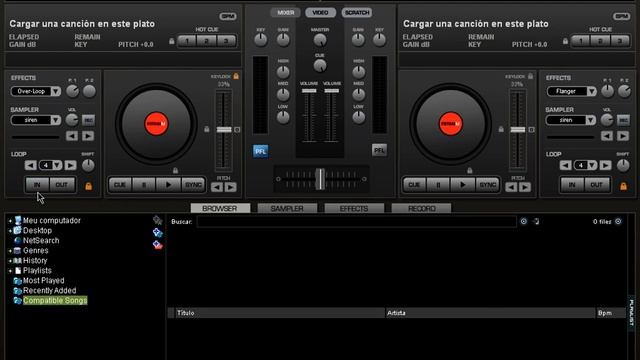Open the BROWSER tab
The image size is (640, 360).
[220, 209]
